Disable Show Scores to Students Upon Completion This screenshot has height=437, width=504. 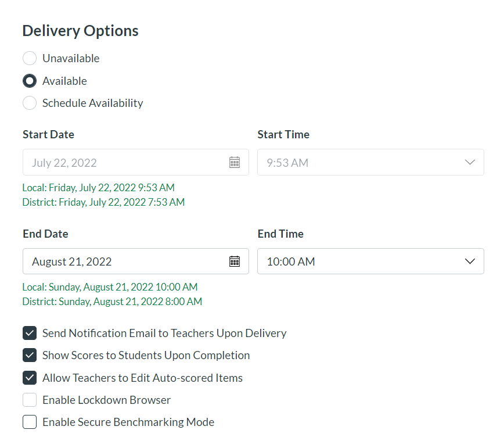(30, 355)
